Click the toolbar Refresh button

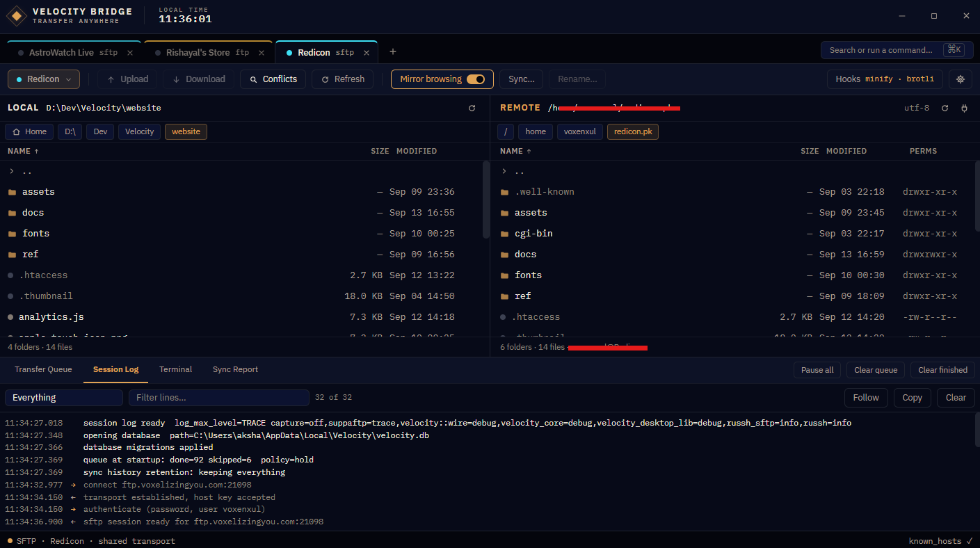(x=343, y=79)
